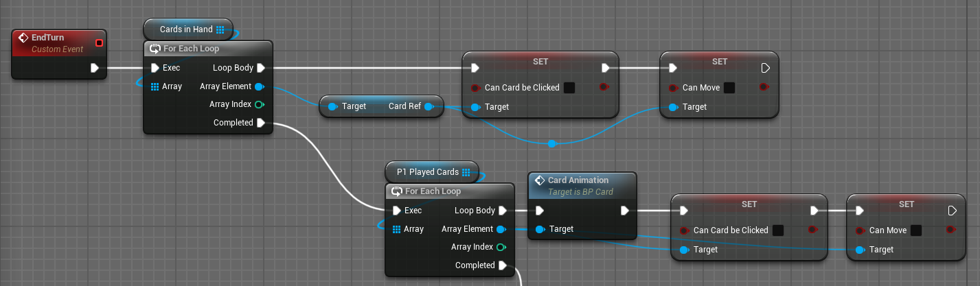Click the Target input pin on Card Animation node

click(x=540, y=229)
